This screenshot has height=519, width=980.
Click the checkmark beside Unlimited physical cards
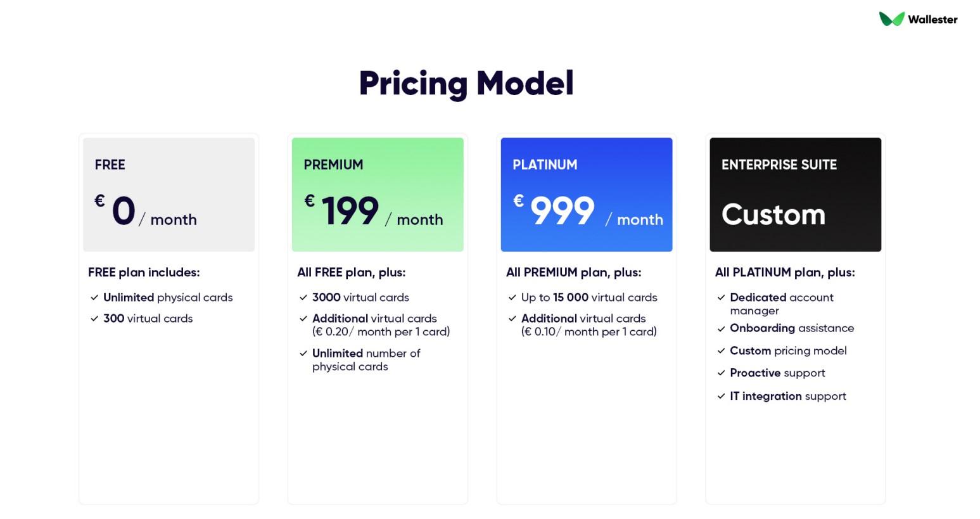[x=94, y=297]
